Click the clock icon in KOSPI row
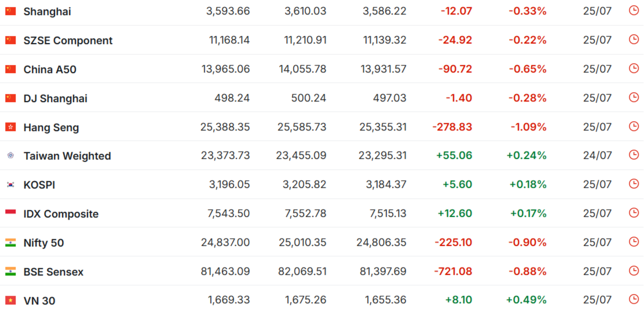644x312 pixels. point(634,183)
